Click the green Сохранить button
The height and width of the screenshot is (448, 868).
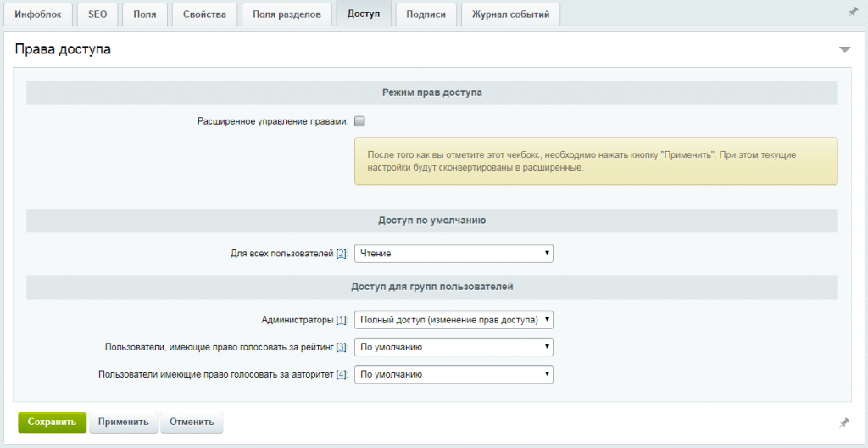point(52,422)
